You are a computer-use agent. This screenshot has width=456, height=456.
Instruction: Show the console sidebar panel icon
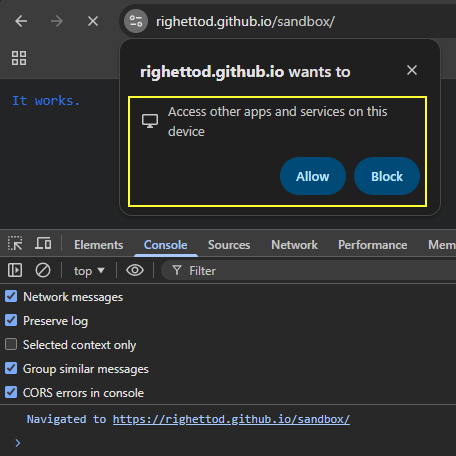[15, 270]
